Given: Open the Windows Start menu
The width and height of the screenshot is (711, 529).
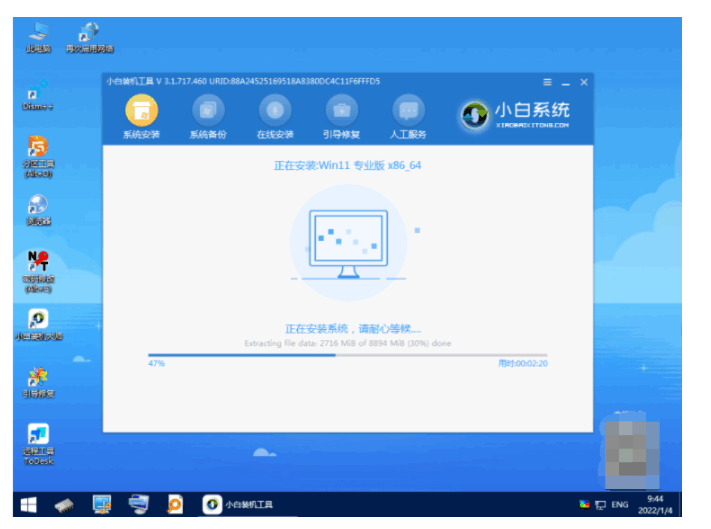Looking at the screenshot, I should click(29, 505).
